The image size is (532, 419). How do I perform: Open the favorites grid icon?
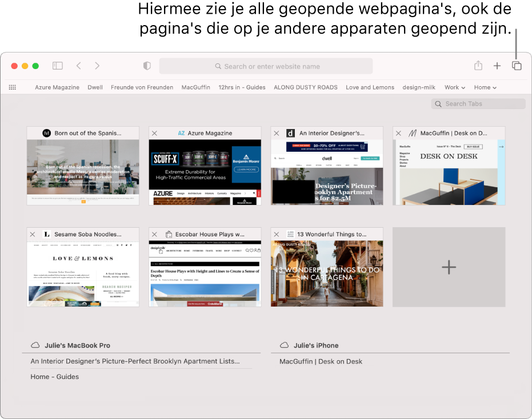[x=13, y=87]
